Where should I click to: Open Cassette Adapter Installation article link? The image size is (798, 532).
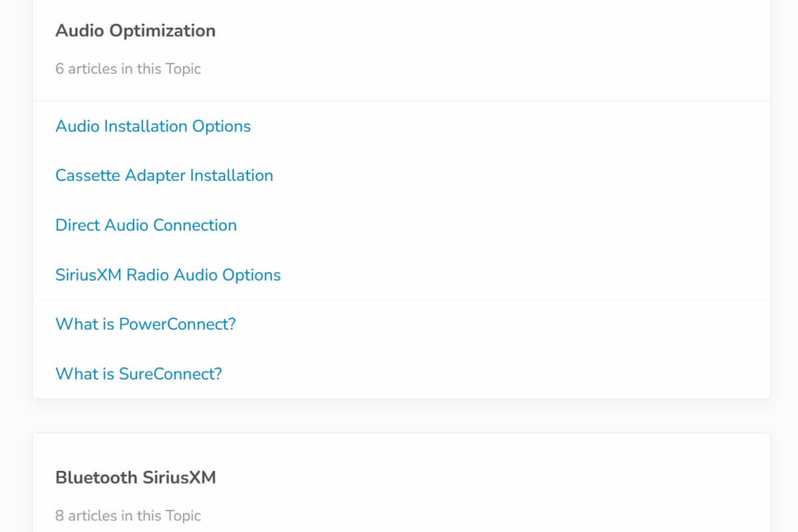(164, 176)
